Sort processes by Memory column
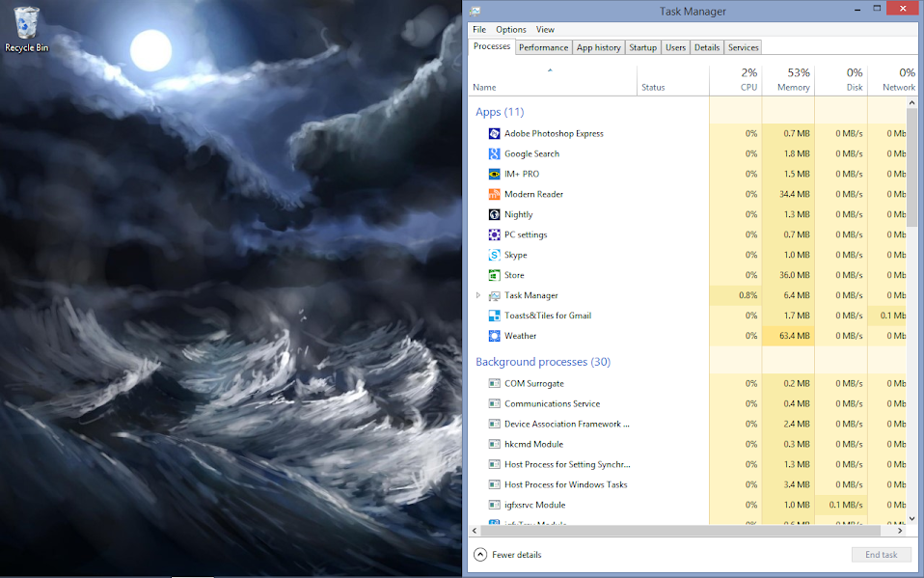Viewport: 924px width, 578px height. (x=788, y=81)
